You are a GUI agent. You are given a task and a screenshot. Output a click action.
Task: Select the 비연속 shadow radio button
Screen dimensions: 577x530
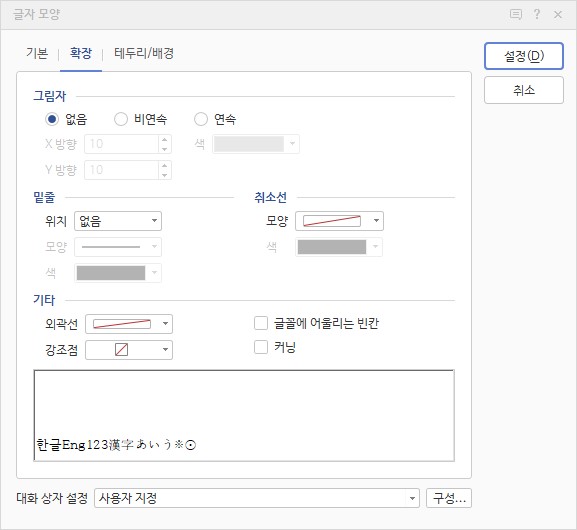(x=121, y=119)
